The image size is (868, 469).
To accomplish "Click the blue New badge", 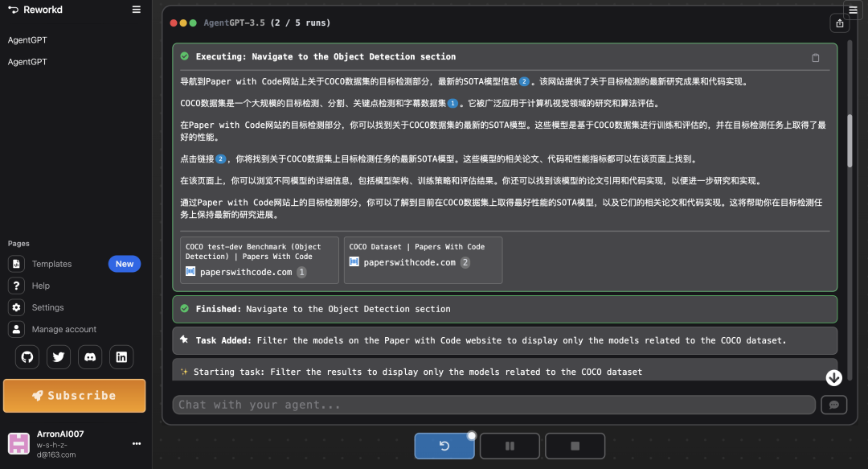I will point(125,264).
